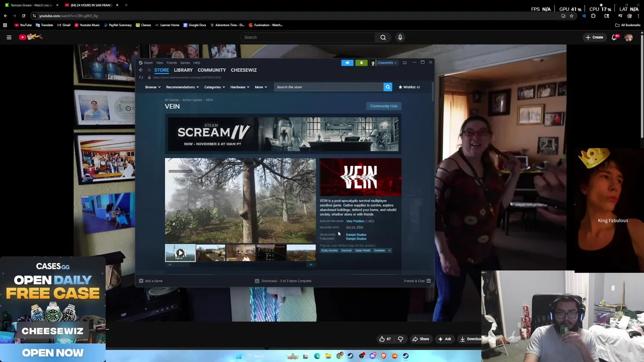
Task: Open SoundCloud icon in the taskbar
Action: [x=394, y=356]
